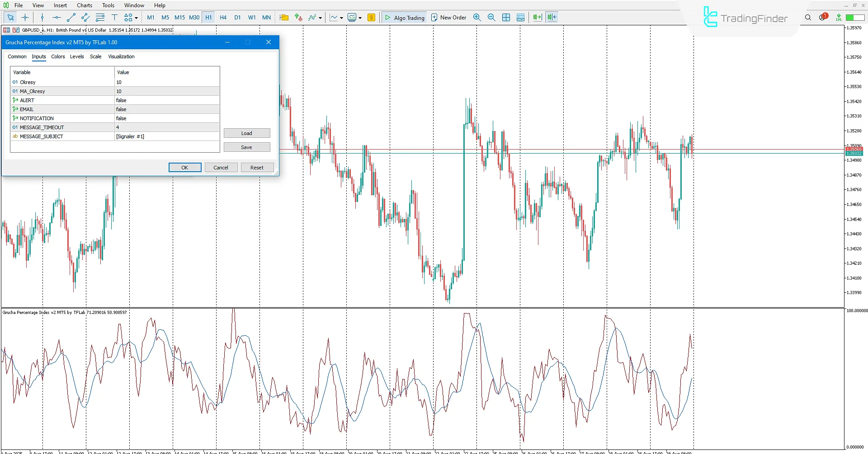Screen dimensions: 868x454
Task: Click OK in the indicator dialog
Action: 184,167
